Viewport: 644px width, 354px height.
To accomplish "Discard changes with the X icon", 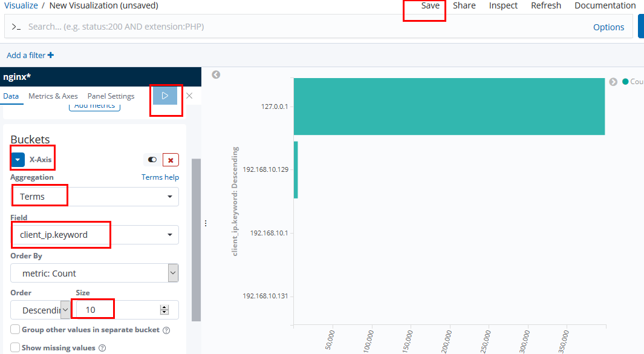I will click(189, 96).
